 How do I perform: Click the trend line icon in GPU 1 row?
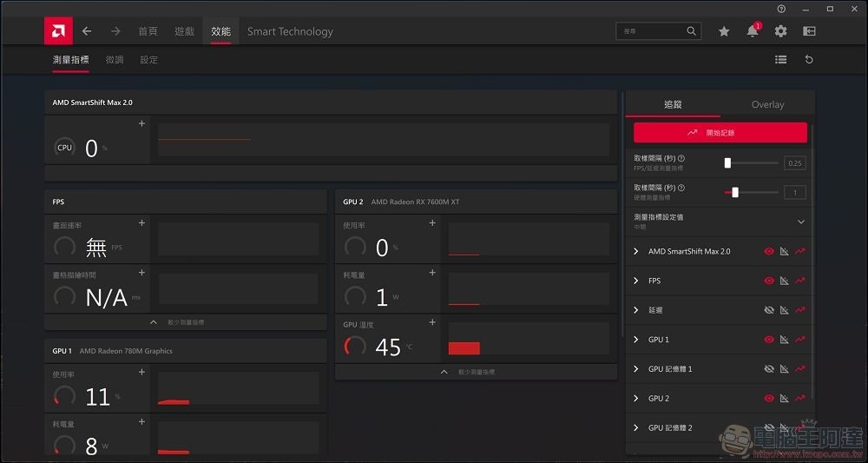click(800, 340)
